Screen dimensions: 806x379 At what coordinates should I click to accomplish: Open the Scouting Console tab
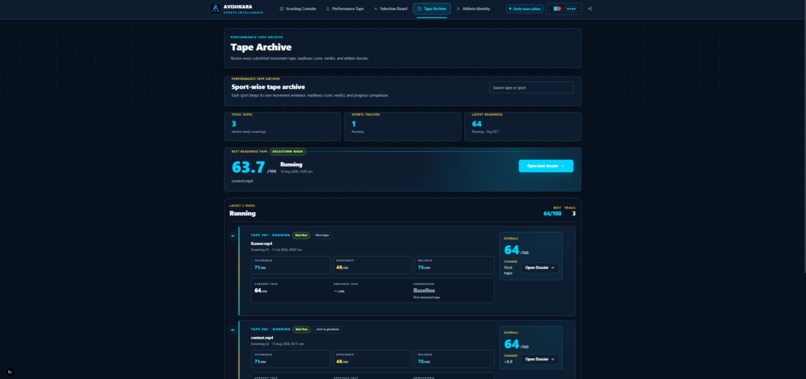[x=298, y=9]
